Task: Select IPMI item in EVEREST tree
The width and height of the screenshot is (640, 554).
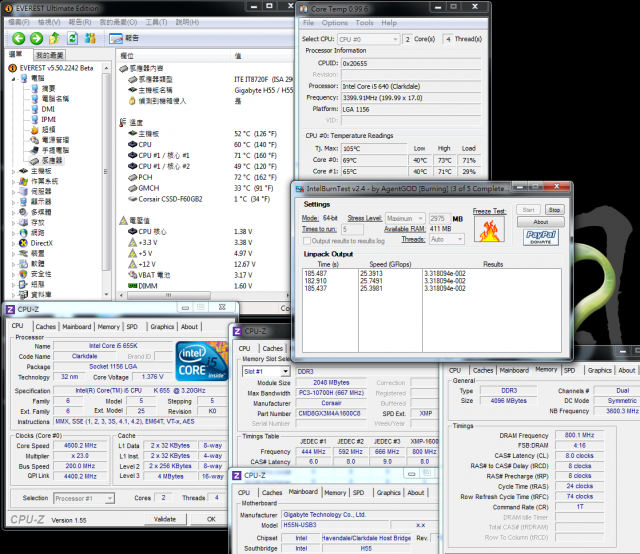Action: tap(48, 119)
